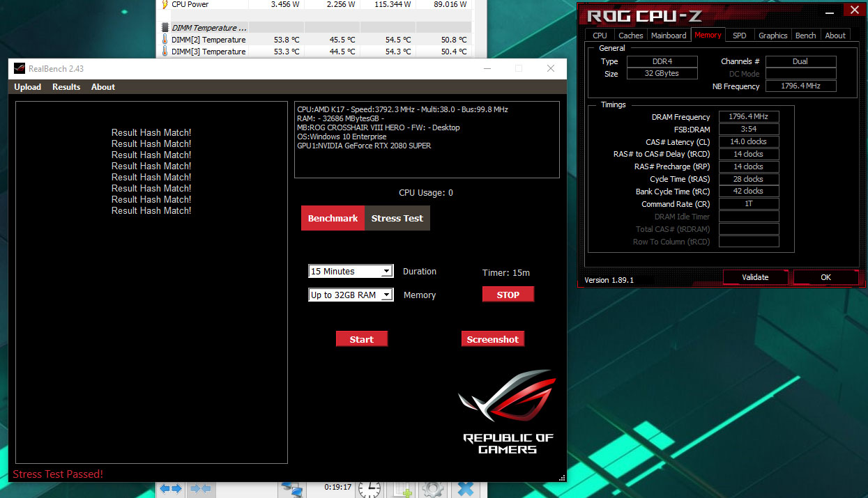Image resolution: width=868 pixels, height=498 pixels.
Task: Click the FSB:DRAM value 3:54
Action: pos(749,130)
